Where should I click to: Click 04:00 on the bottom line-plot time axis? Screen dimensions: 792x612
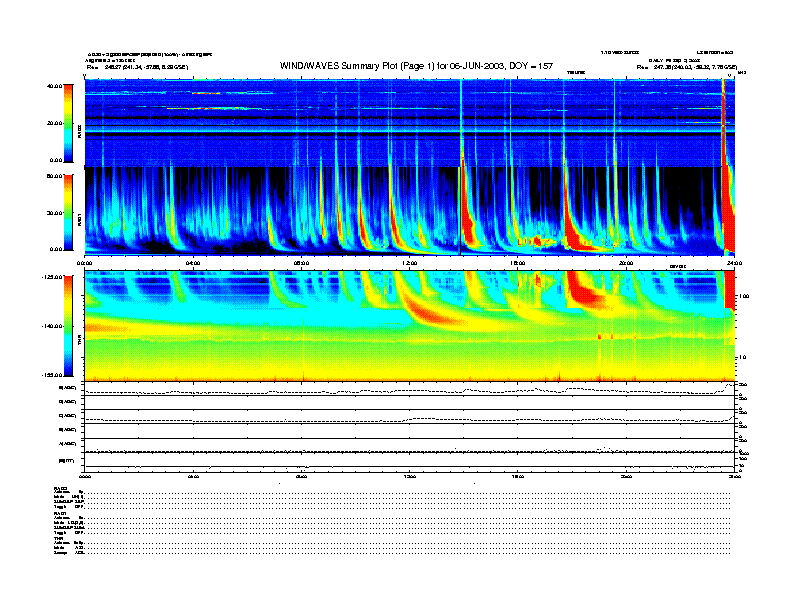pos(193,476)
